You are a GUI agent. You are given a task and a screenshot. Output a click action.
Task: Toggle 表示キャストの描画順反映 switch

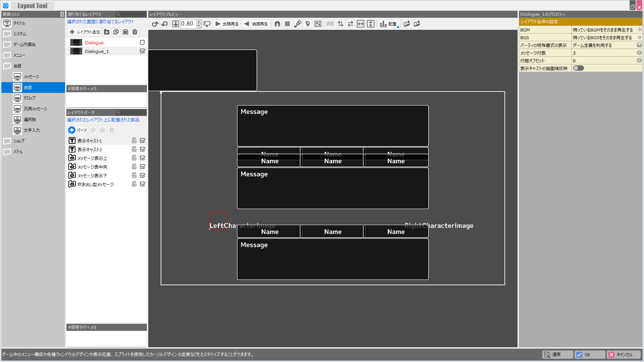coord(578,68)
